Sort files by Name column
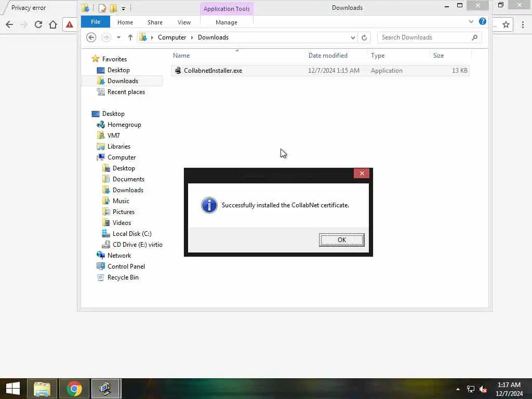 pyautogui.click(x=181, y=55)
